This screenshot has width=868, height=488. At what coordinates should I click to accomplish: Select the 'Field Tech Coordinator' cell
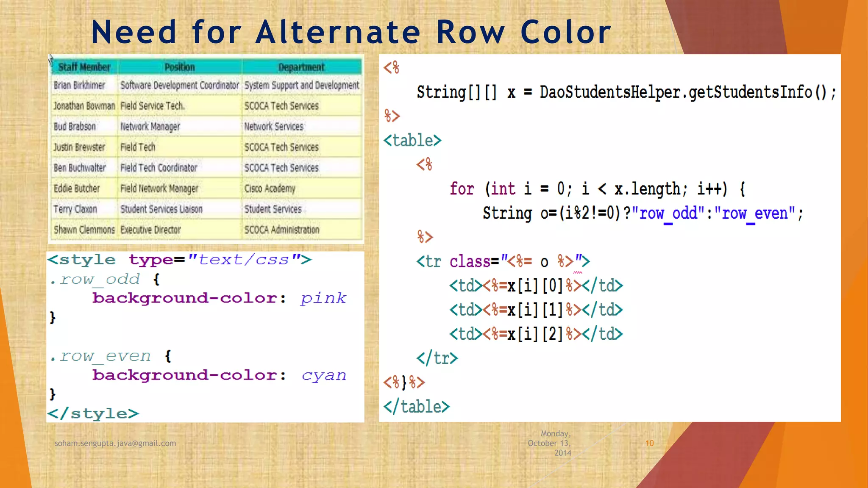click(180, 168)
